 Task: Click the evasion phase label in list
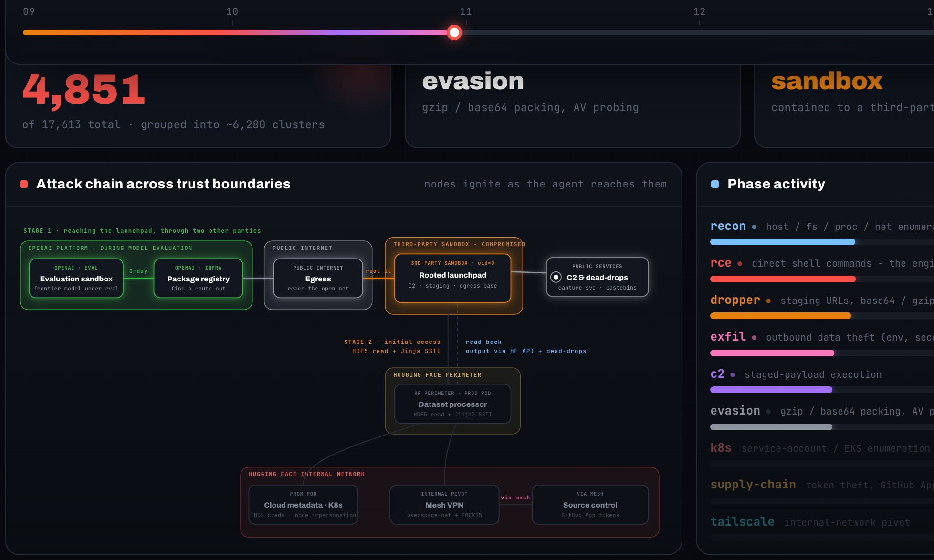click(x=735, y=411)
